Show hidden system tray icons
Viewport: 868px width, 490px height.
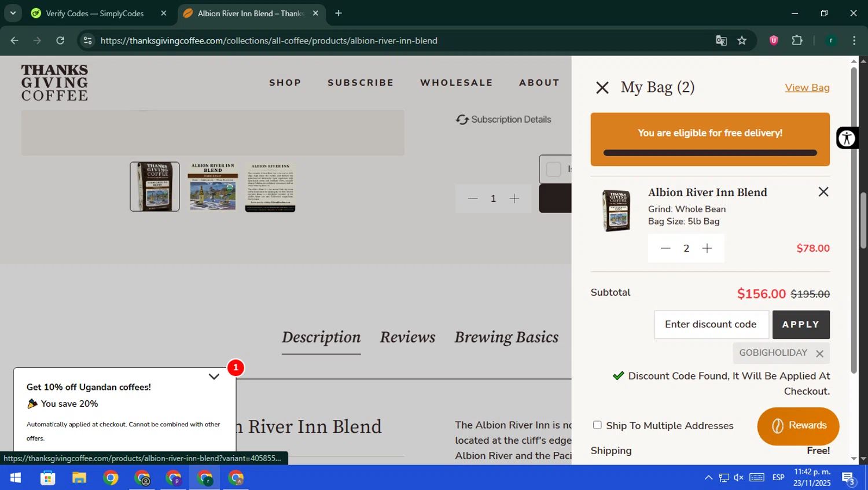coord(708,478)
